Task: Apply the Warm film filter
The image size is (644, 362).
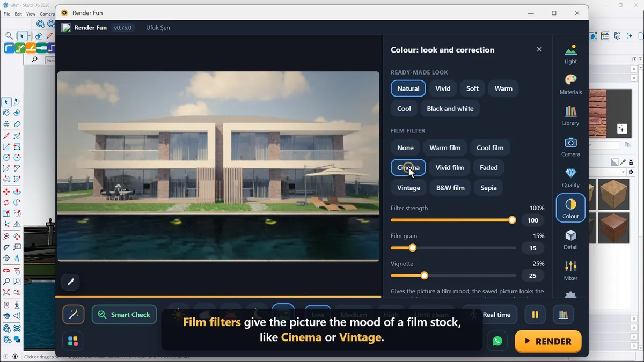Action: coord(445,148)
